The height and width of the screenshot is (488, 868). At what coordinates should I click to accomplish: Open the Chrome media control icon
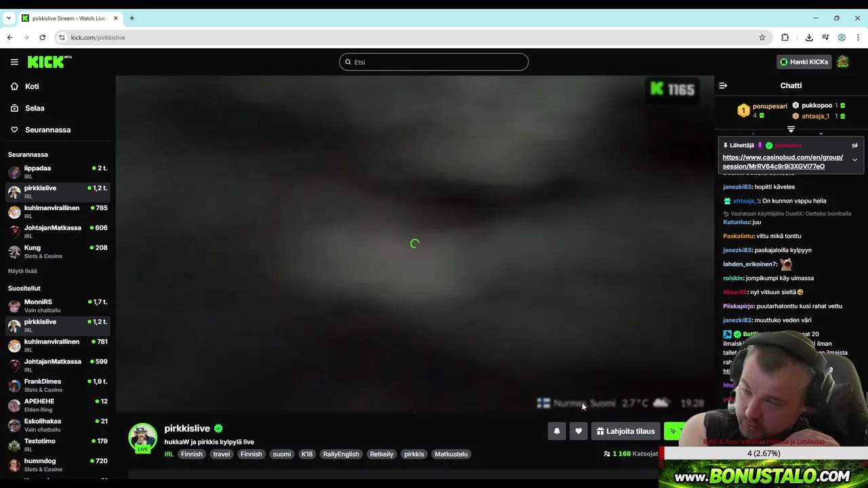click(x=825, y=37)
